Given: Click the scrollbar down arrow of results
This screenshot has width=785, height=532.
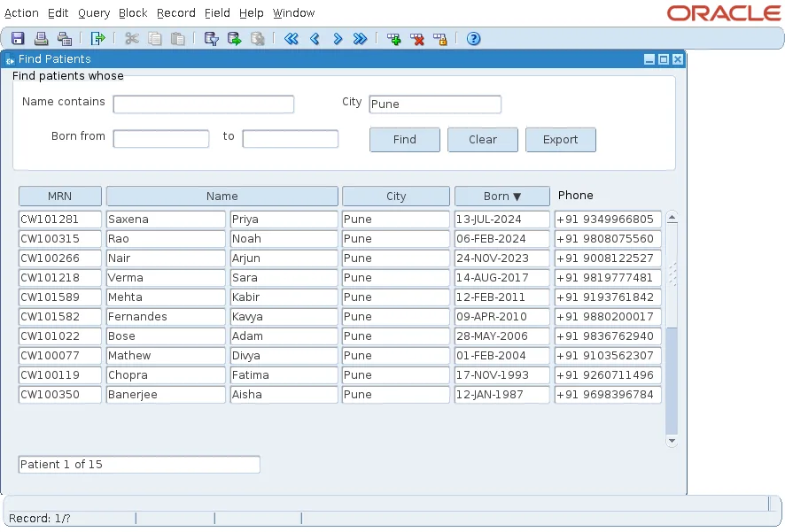Looking at the screenshot, I should [672, 441].
